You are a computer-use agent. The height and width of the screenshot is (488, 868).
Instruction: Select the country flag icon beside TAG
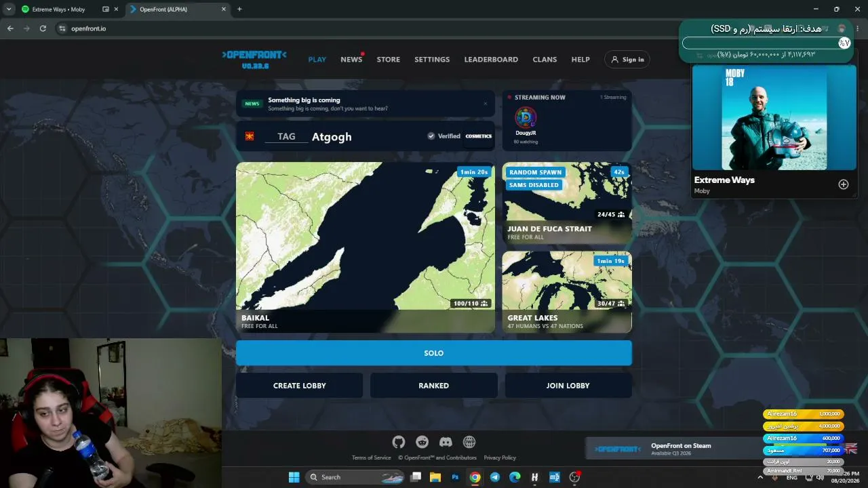[250, 136]
